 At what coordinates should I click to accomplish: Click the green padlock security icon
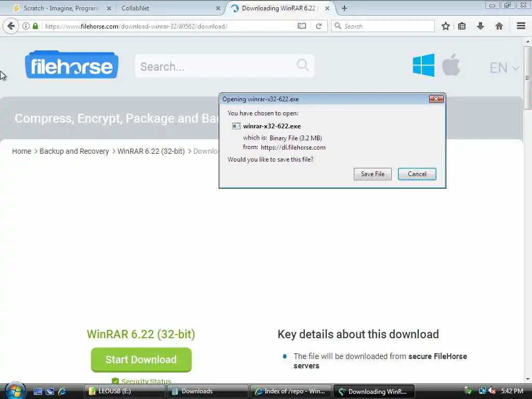(35, 26)
